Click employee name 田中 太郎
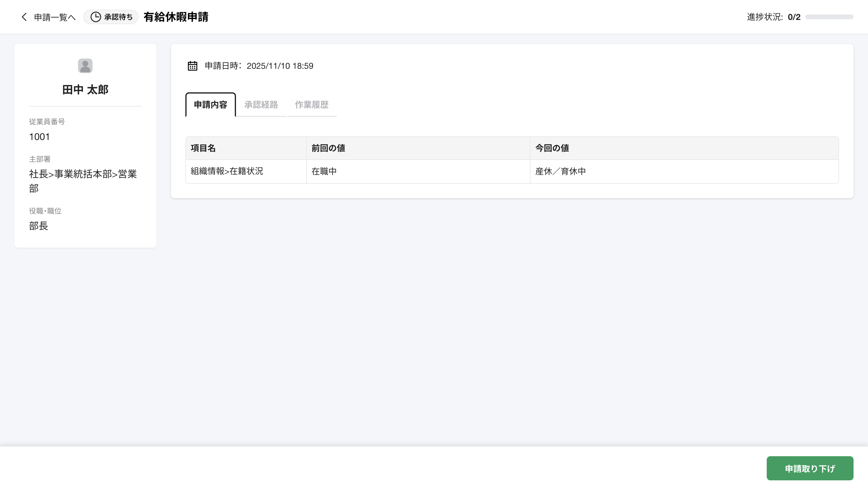868x490 pixels. pos(85,90)
